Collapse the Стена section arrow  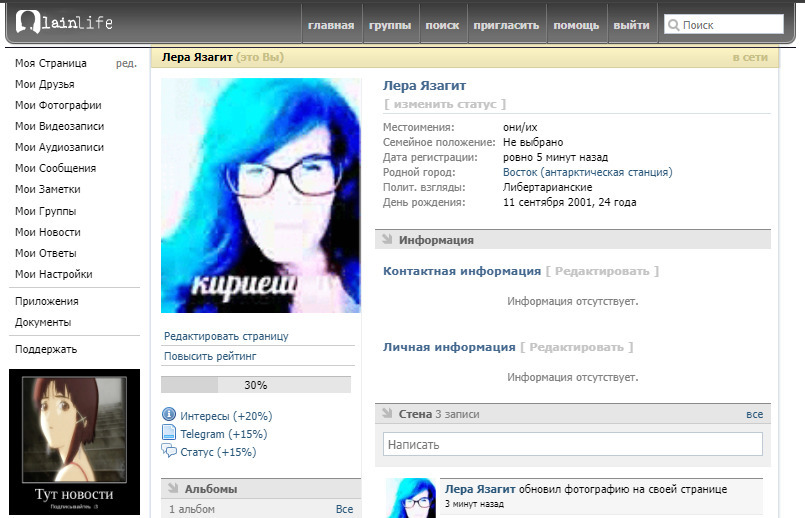click(386, 413)
